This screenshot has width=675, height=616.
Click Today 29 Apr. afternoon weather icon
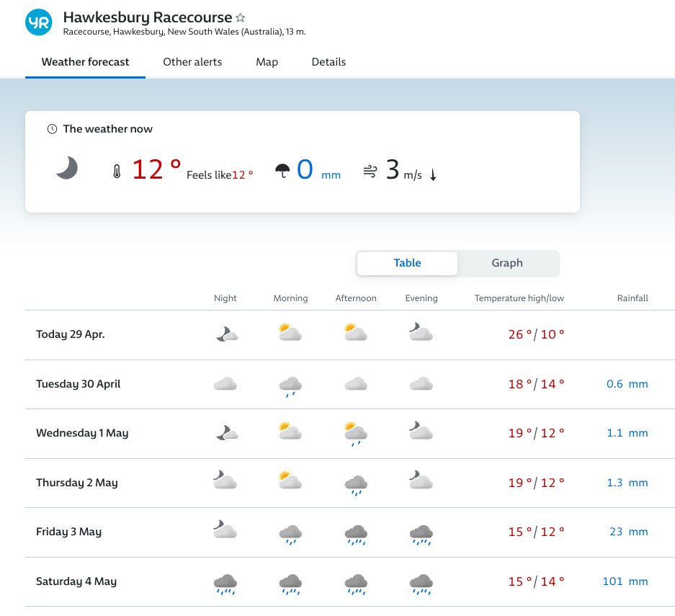(x=356, y=332)
